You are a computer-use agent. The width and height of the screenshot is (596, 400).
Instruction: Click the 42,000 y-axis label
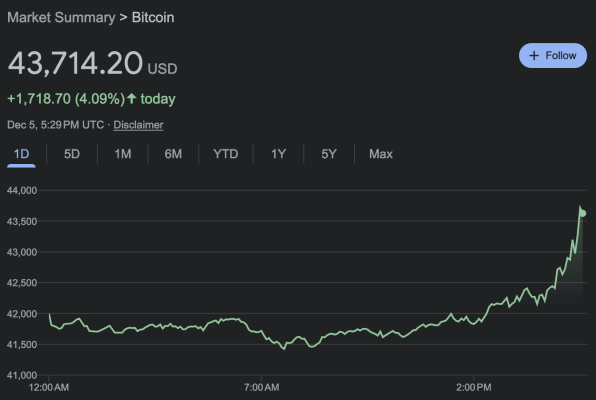[x=22, y=314]
